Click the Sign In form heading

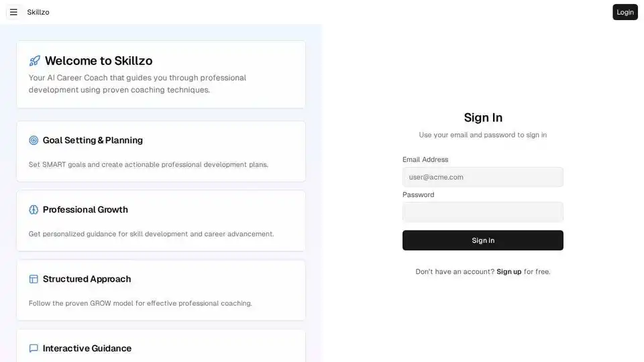point(483,118)
